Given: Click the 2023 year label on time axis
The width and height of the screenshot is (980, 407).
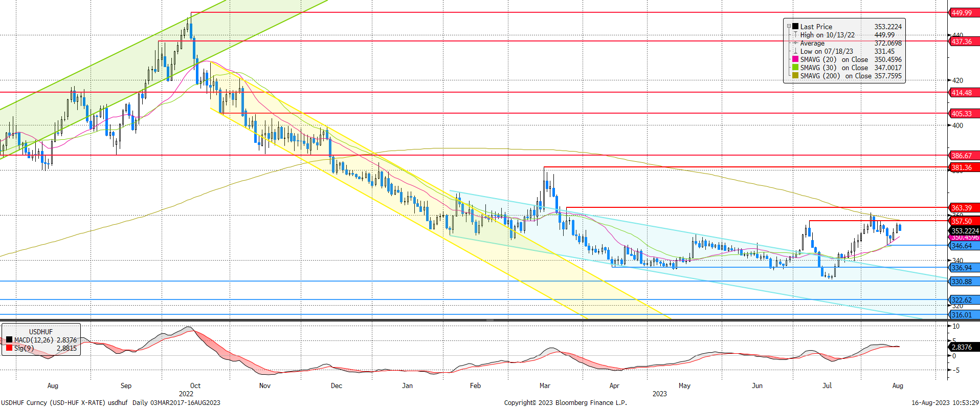Looking at the screenshot, I should pyautogui.click(x=660, y=394).
